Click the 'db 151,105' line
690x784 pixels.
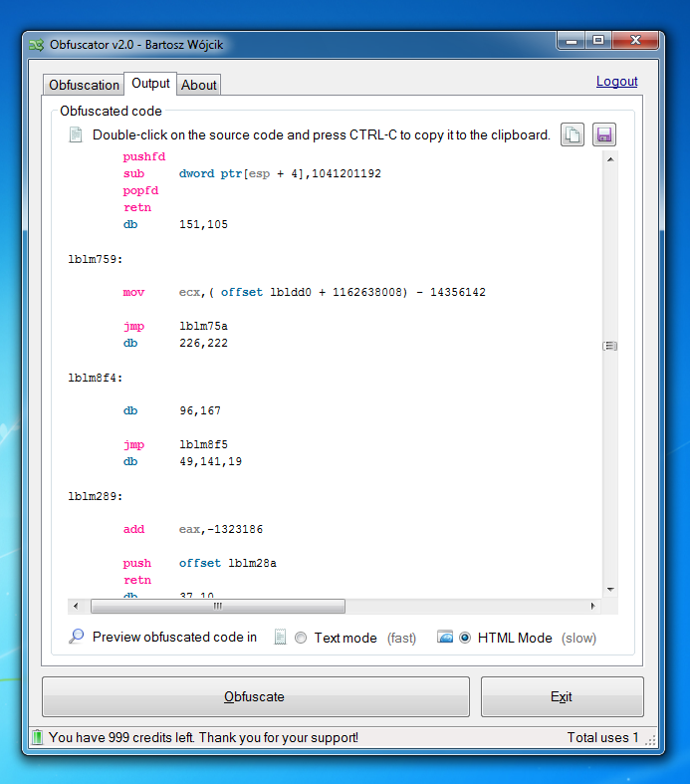(175, 224)
